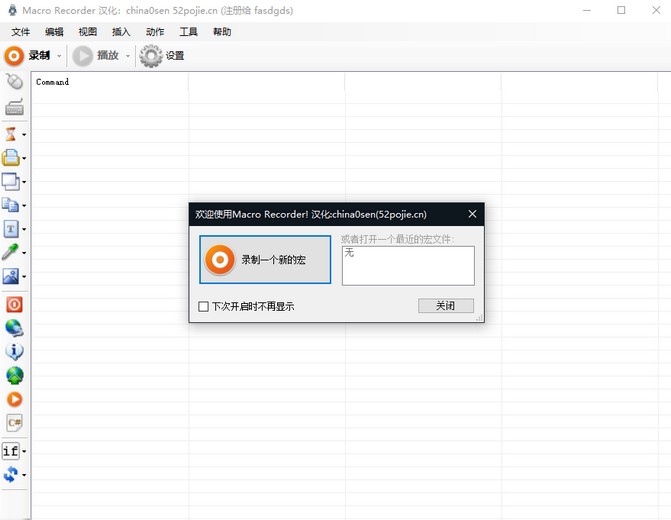Image resolution: width=671 pixels, height=520 pixels.
Task: Click the color picker eyedropper icon
Action: pyautogui.click(x=11, y=252)
